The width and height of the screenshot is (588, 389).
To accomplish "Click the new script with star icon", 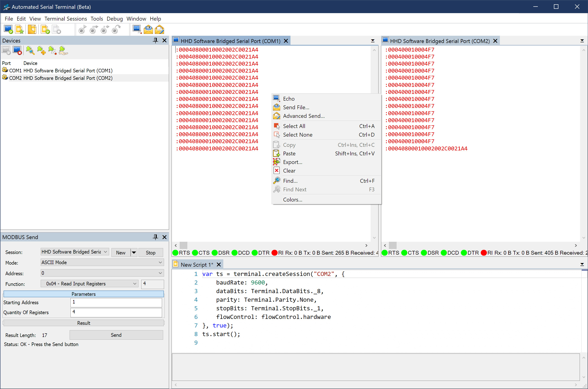I will tap(20, 30).
